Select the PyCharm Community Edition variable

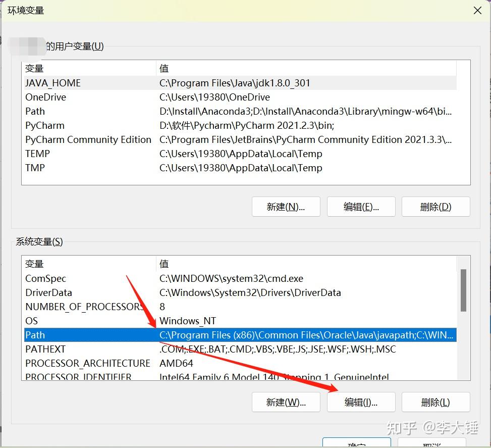tap(88, 139)
